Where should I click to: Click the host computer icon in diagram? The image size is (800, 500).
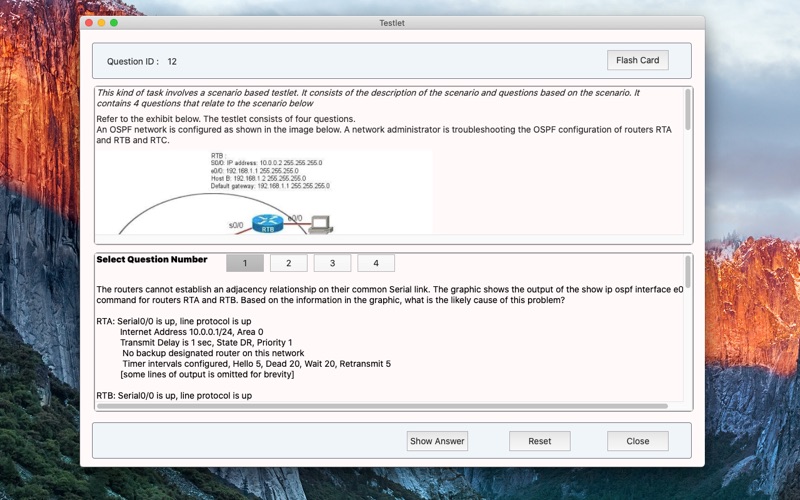click(x=321, y=224)
